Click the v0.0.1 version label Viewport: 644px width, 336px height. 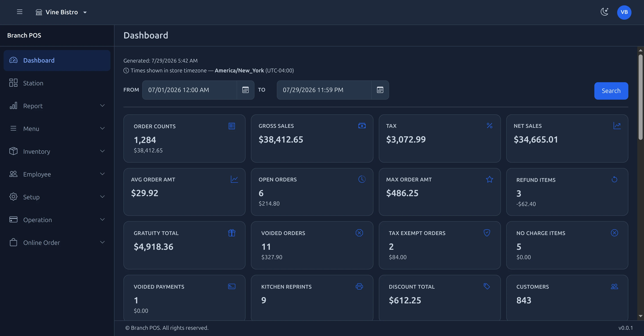tap(625, 328)
